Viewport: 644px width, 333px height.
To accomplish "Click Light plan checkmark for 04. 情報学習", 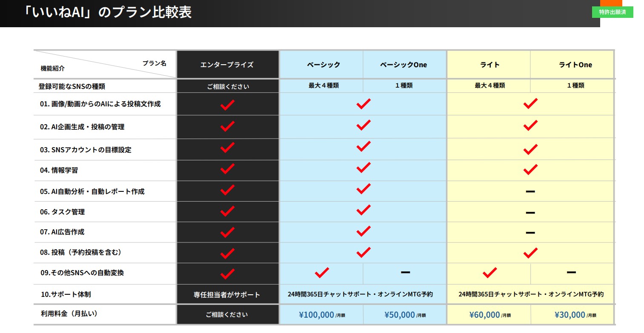I will pos(530,170).
